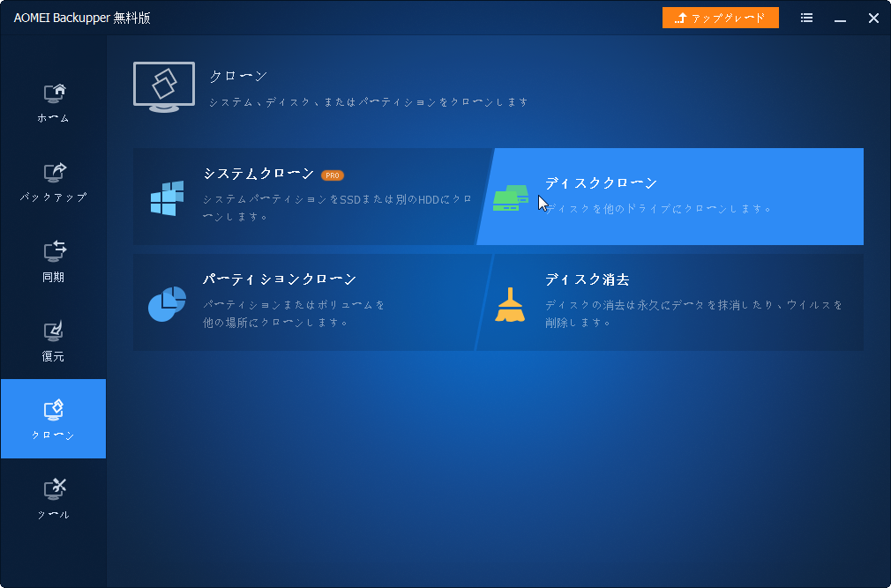The width and height of the screenshot is (891, 588).
Task: Click the アップグレード upgrade button
Action: pyautogui.click(x=721, y=18)
